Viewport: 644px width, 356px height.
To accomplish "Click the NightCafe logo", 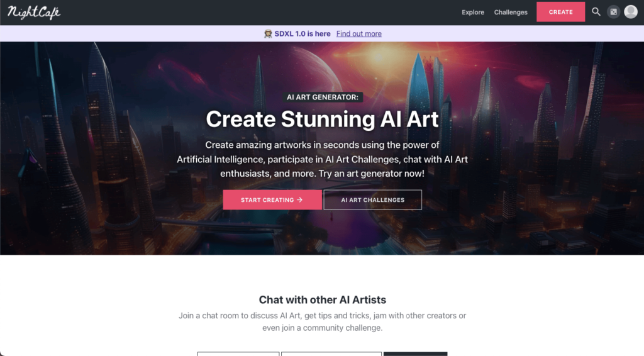I will (x=34, y=13).
